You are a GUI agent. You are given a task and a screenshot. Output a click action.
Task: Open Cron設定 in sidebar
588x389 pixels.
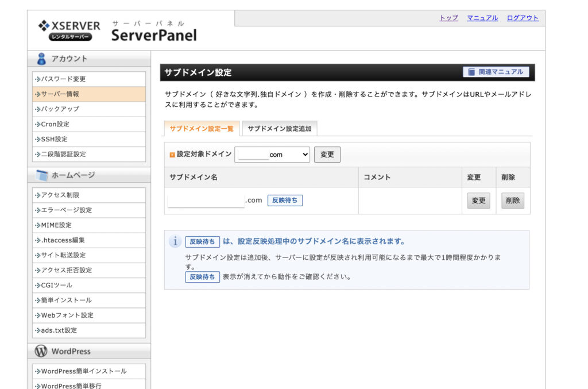pyautogui.click(x=89, y=124)
